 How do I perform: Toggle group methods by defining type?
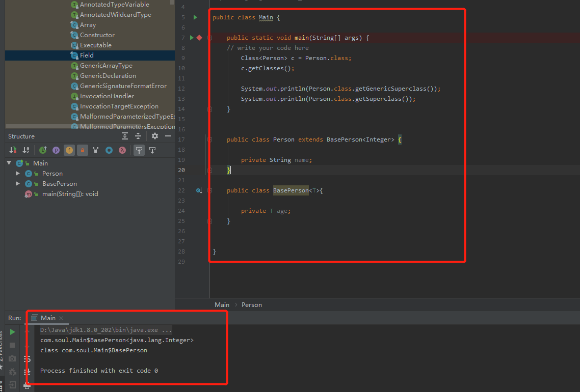(x=96, y=150)
